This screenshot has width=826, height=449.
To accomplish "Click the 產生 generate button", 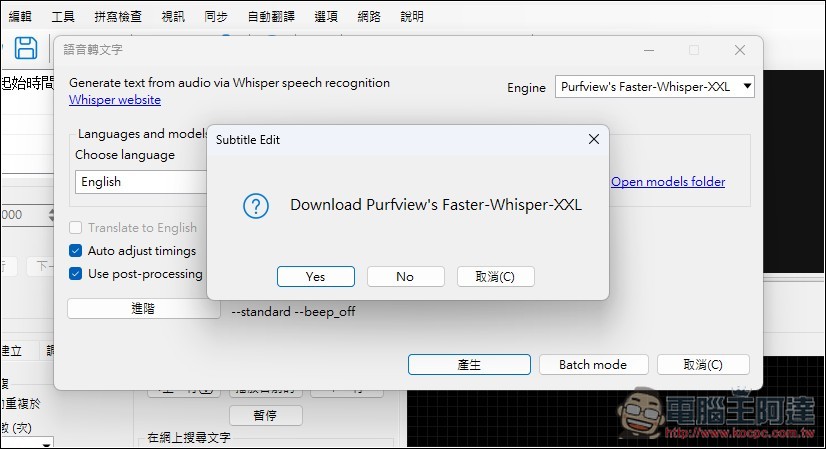I will [469, 365].
